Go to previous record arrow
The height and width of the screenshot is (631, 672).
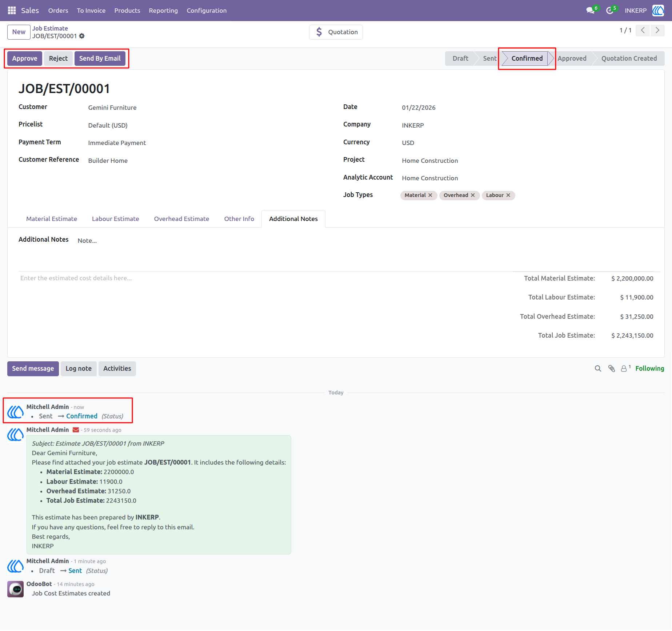[643, 31]
